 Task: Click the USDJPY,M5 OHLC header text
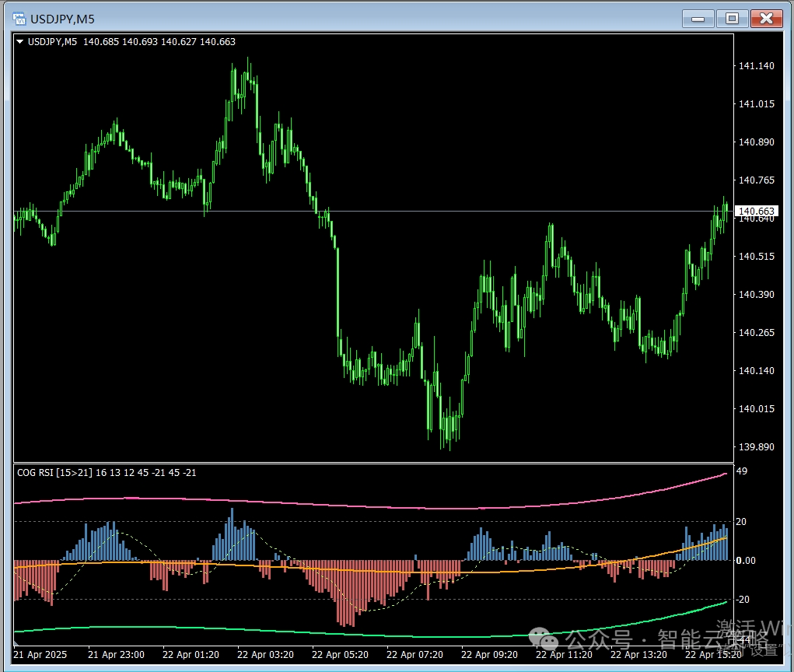coord(131,42)
